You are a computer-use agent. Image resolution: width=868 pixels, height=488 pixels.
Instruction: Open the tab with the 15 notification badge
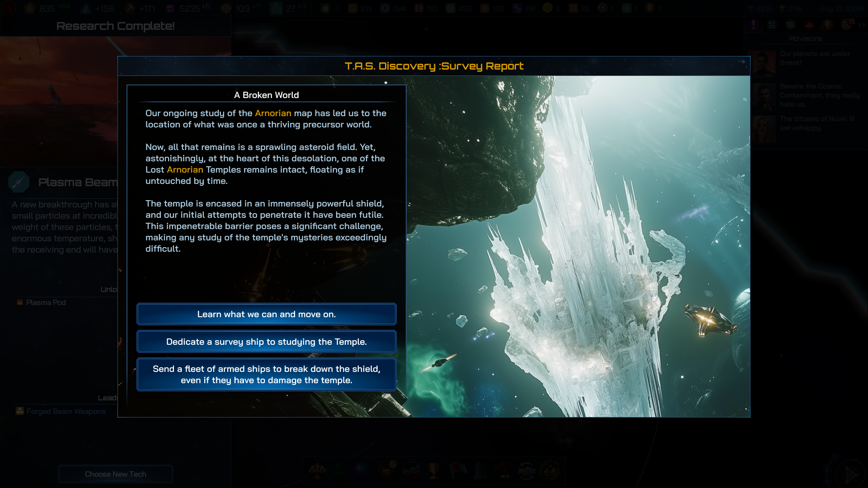tap(846, 25)
